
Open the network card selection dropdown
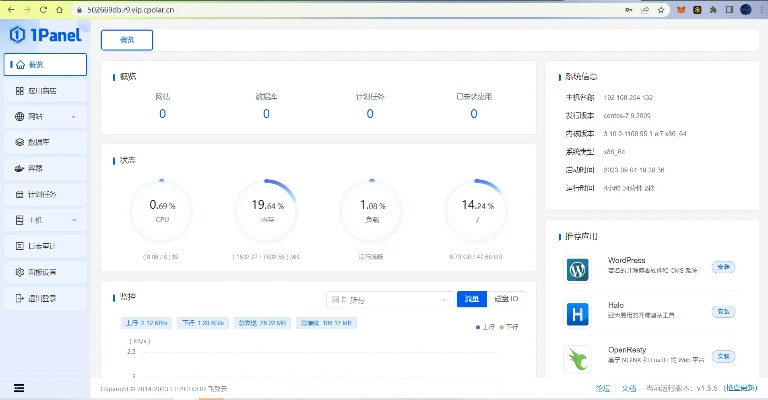[x=390, y=298]
